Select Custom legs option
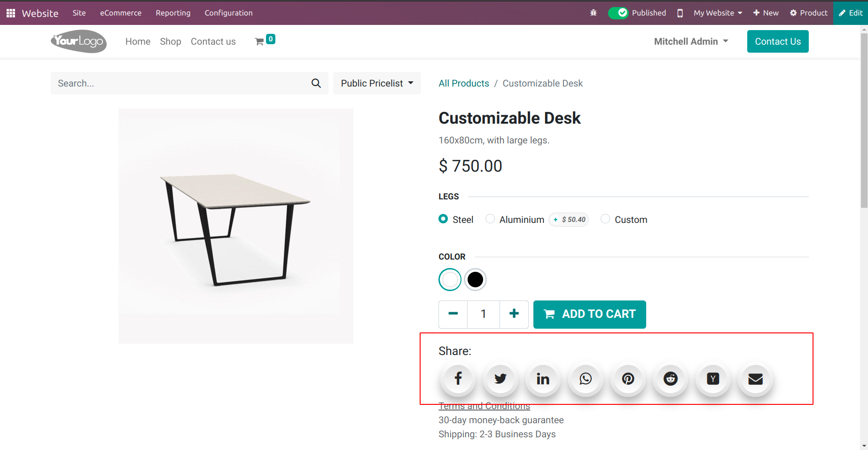 (x=605, y=219)
